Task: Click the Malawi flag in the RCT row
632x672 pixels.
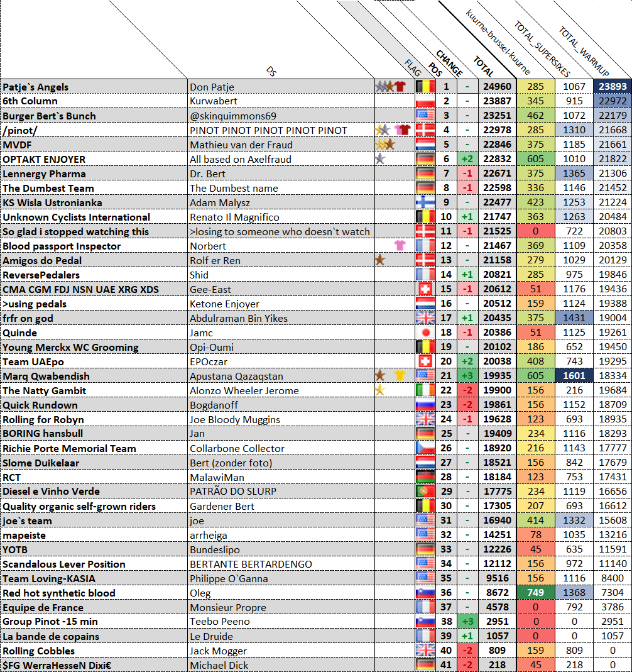Action: tap(425, 477)
